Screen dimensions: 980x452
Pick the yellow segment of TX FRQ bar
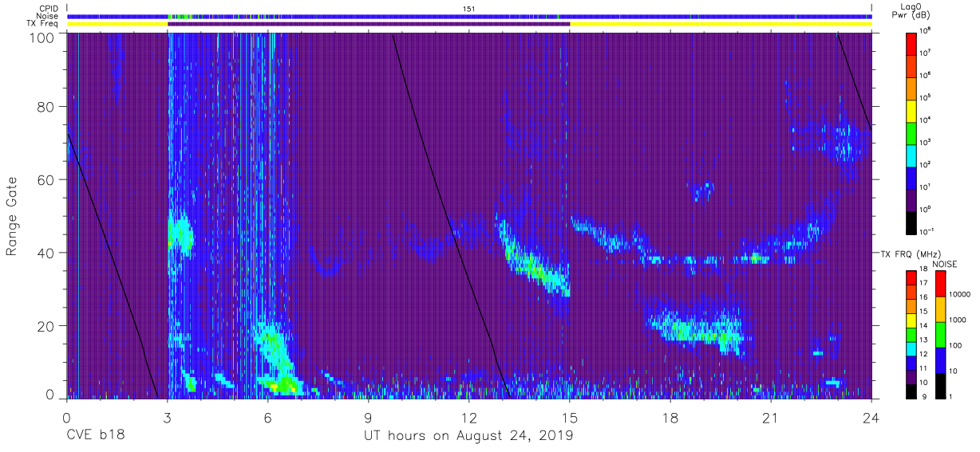click(911, 319)
